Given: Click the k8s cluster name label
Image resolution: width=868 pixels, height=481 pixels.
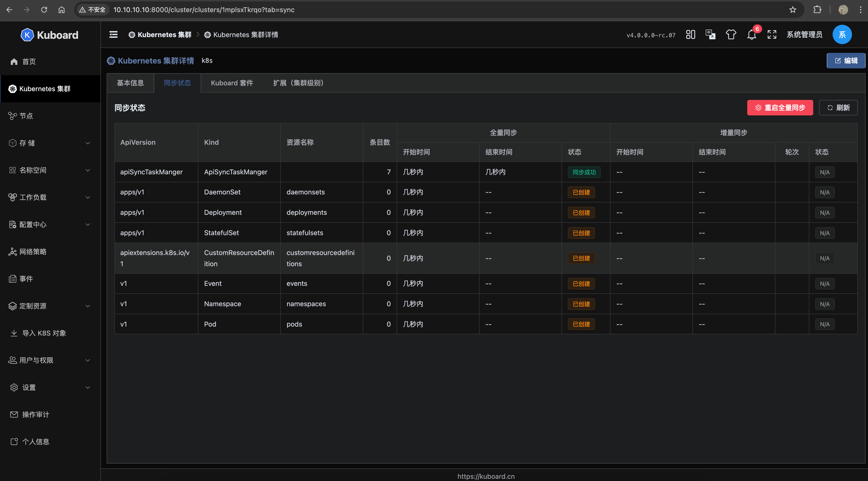Looking at the screenshot, I should coord(207,61).
